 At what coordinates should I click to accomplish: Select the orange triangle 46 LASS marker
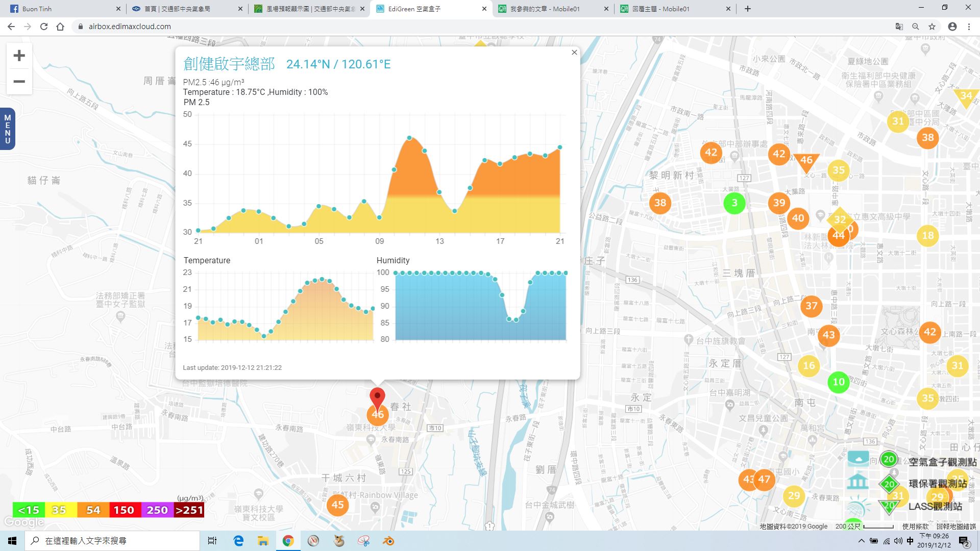[806, 161]
